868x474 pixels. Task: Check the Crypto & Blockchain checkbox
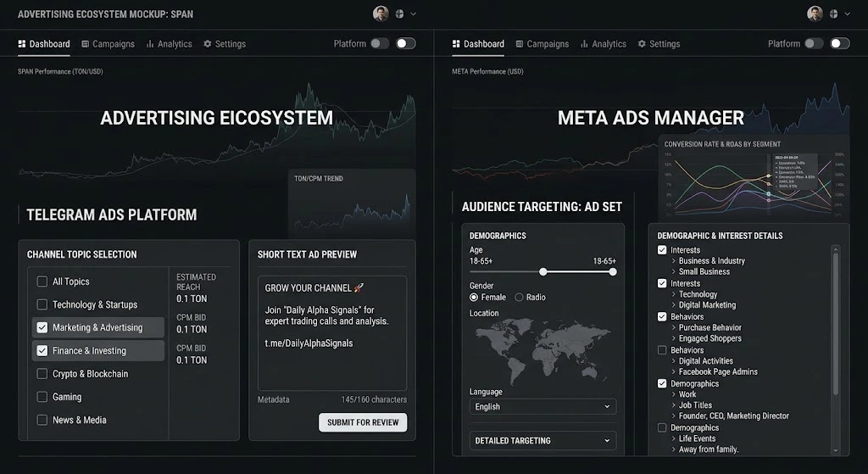click(42, 374)
